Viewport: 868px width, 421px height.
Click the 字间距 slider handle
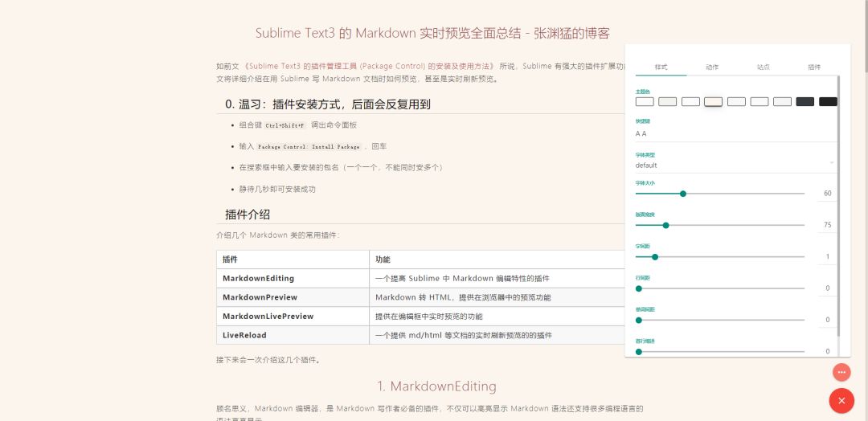655,256
